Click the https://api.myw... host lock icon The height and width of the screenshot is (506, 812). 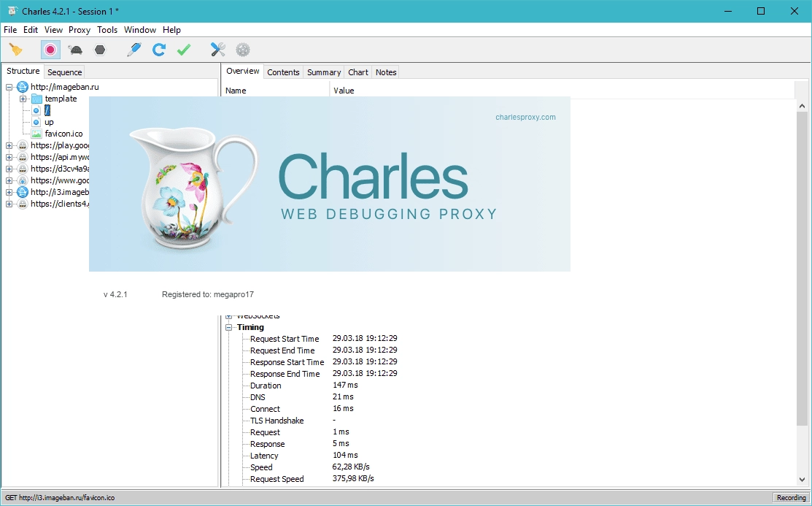click(23, 157)
